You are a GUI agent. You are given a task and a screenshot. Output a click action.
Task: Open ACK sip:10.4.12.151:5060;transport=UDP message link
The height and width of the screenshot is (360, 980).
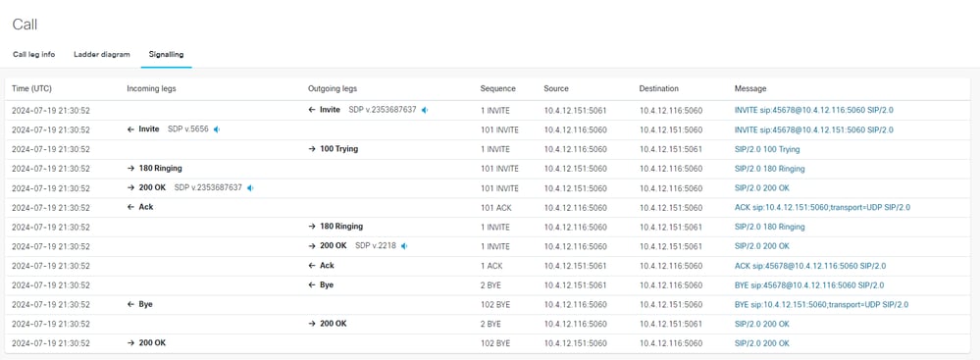(x=822, y=208)
